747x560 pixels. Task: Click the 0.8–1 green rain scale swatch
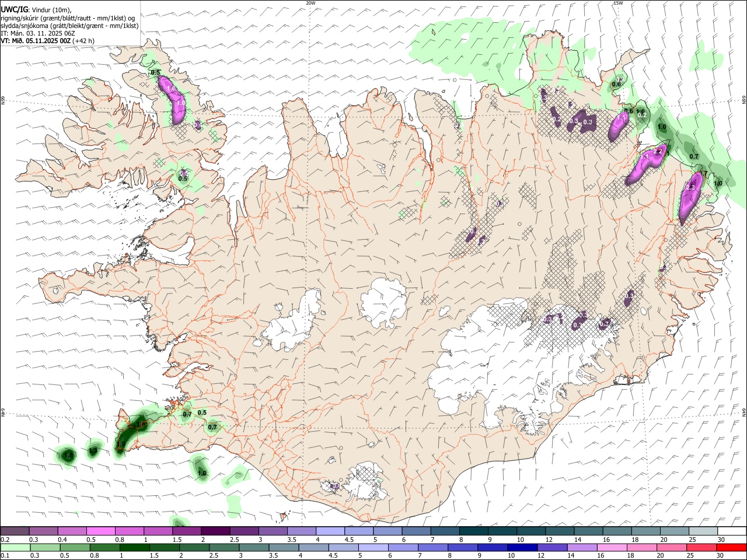tap(104, 547)
